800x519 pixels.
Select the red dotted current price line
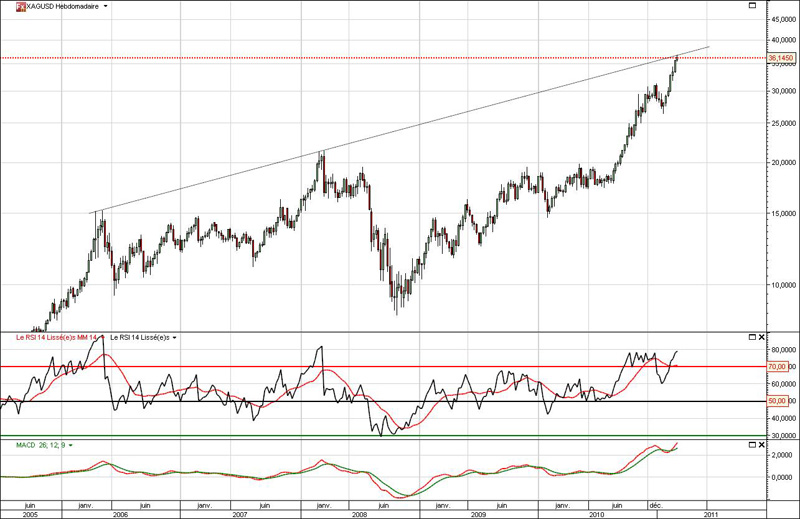300,59
